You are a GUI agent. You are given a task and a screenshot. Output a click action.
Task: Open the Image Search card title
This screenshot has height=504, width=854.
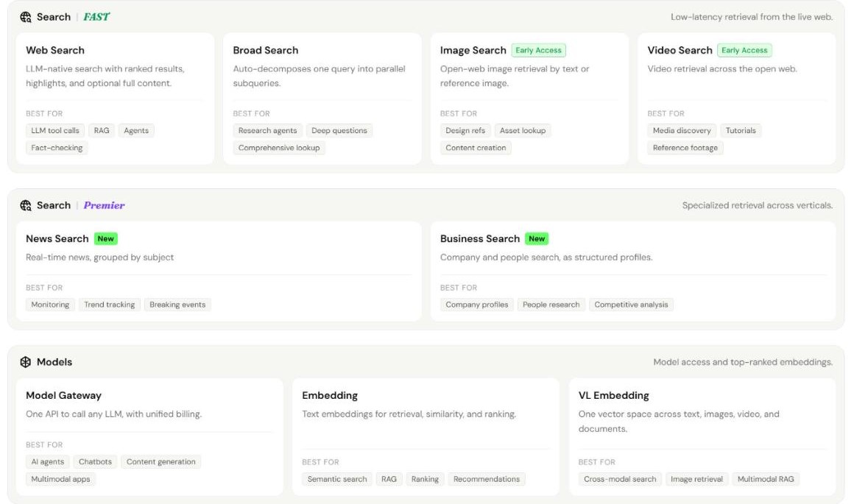pos(473,50)
